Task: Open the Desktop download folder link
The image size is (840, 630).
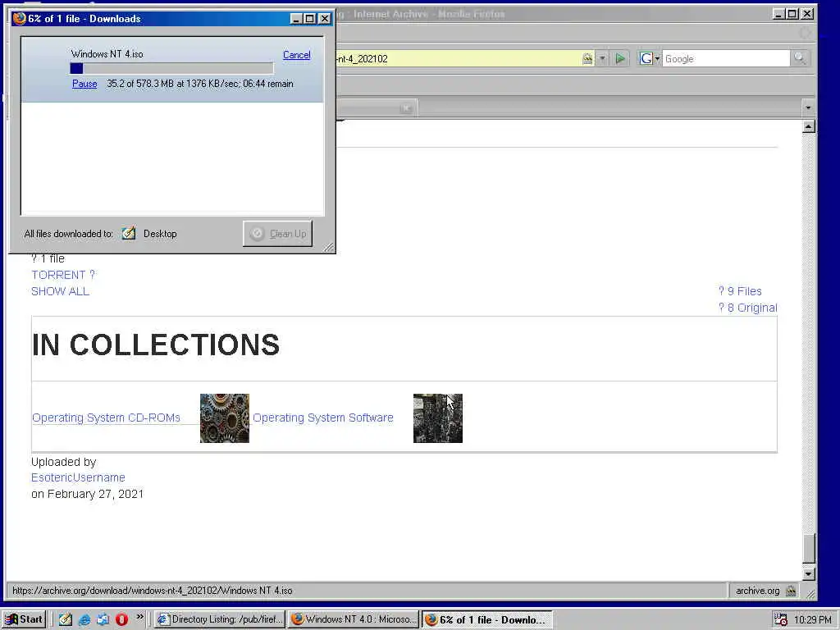Action: (160, 234)
